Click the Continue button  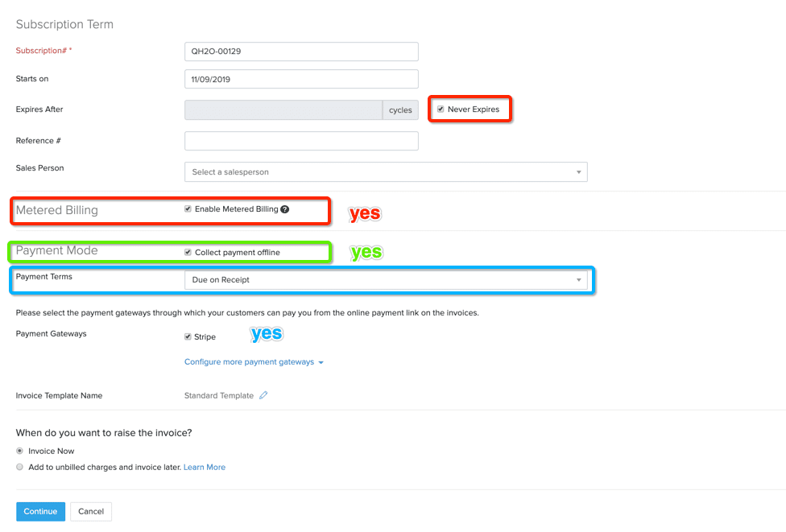point(40,511)
